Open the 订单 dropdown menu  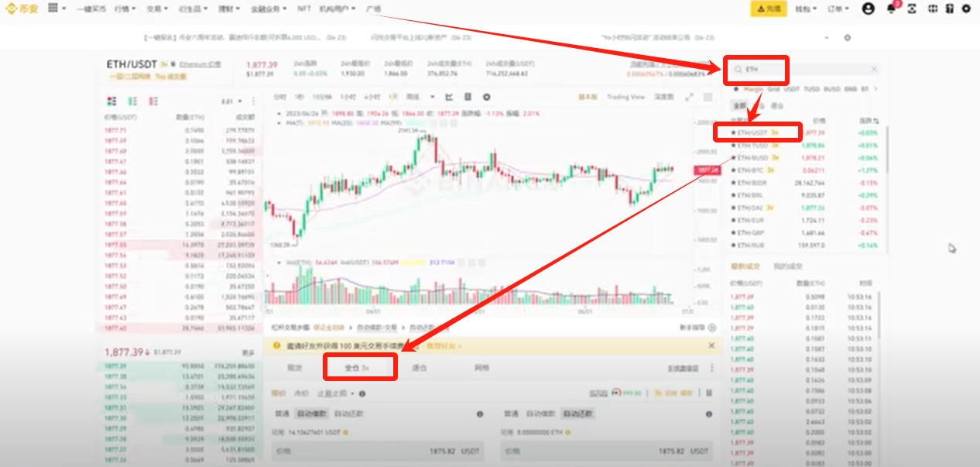pos(838,9)
